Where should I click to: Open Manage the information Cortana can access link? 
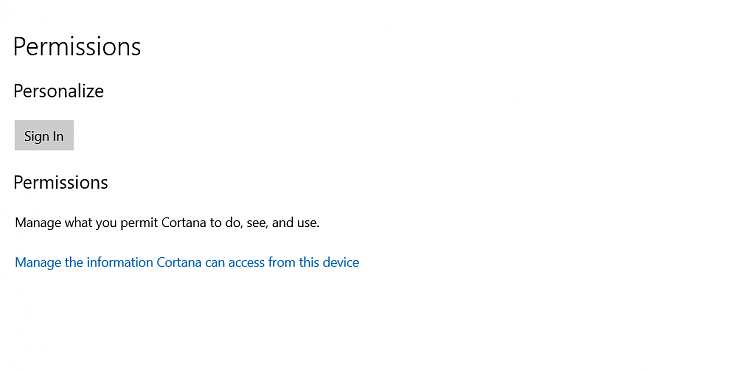pyautogui.click(x=187, y=262)
